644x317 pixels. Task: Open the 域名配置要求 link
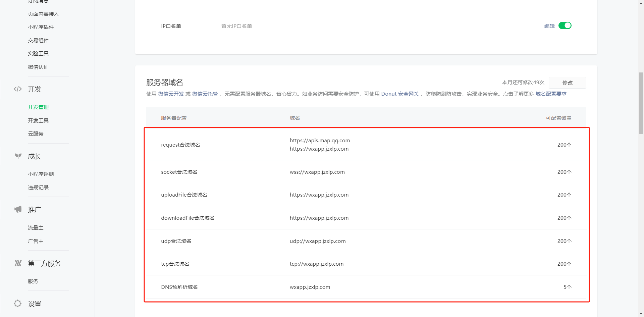(551, 94)
